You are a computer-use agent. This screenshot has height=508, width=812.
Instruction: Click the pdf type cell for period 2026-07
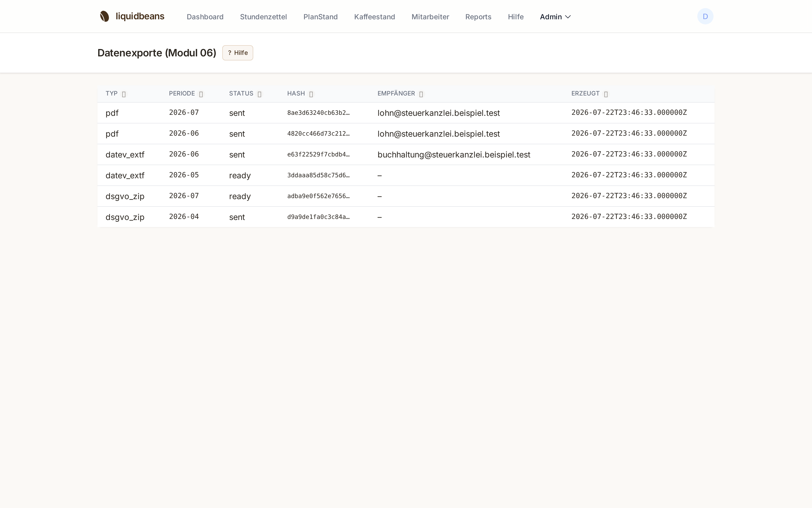[x=112, y=113]
